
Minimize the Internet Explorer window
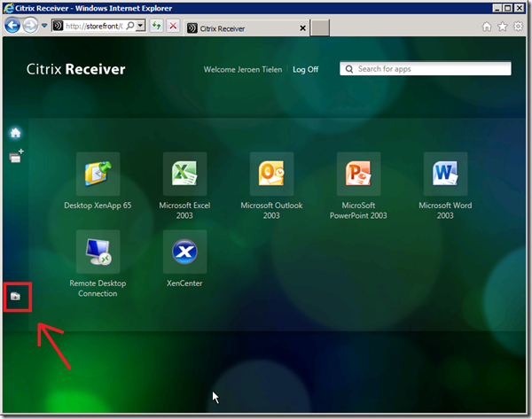point(497,8)
